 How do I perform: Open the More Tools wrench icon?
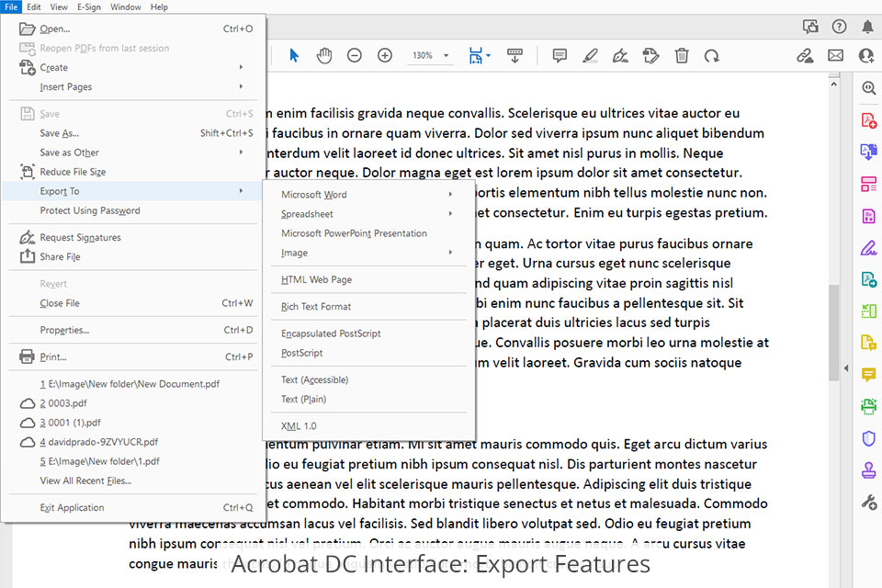click(x=869, y=502)
